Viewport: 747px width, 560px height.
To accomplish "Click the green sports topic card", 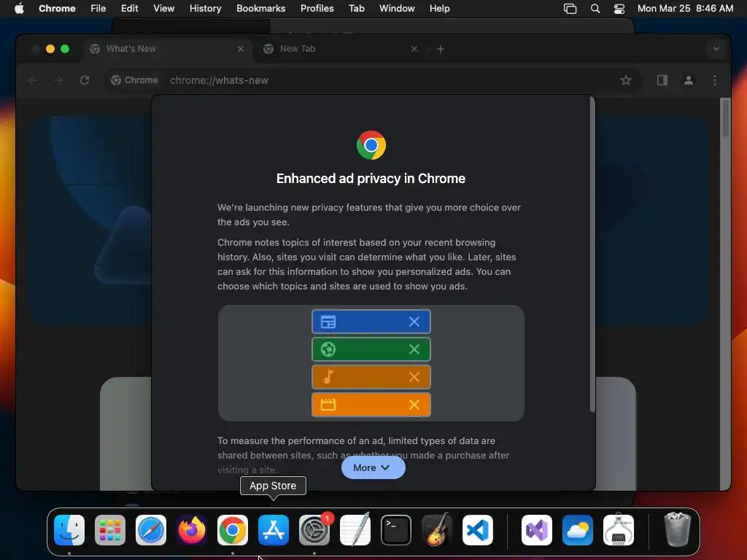I will pos(371,349).
